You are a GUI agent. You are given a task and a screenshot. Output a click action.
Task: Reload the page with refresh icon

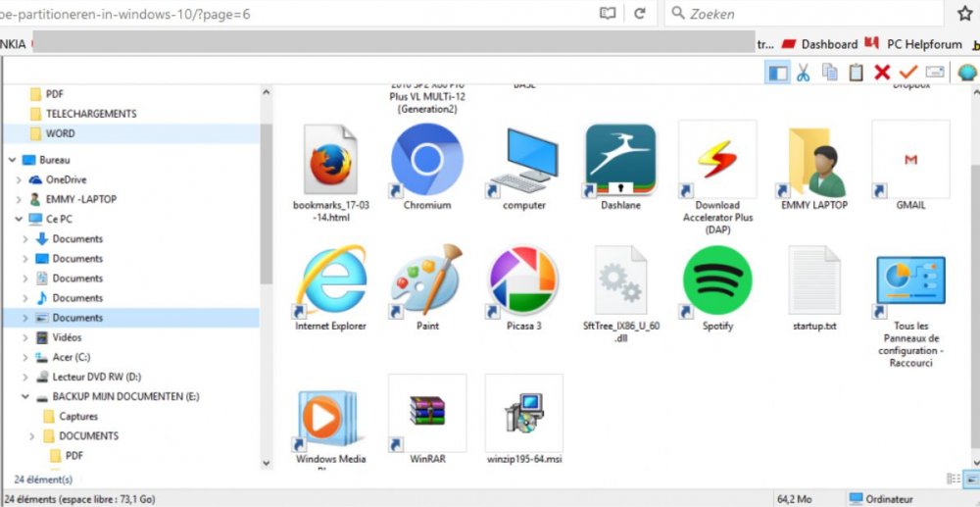pyautogui.click(x=639, y=14)
